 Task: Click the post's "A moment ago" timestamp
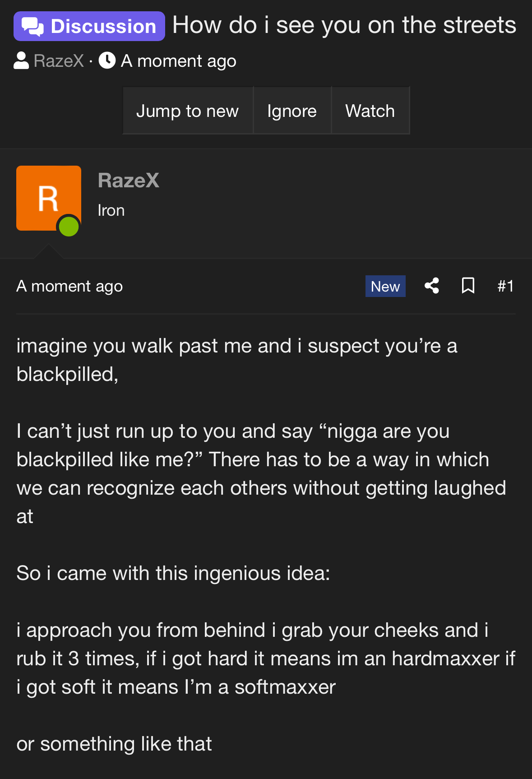pyautogui.click(x=69, y=286)
